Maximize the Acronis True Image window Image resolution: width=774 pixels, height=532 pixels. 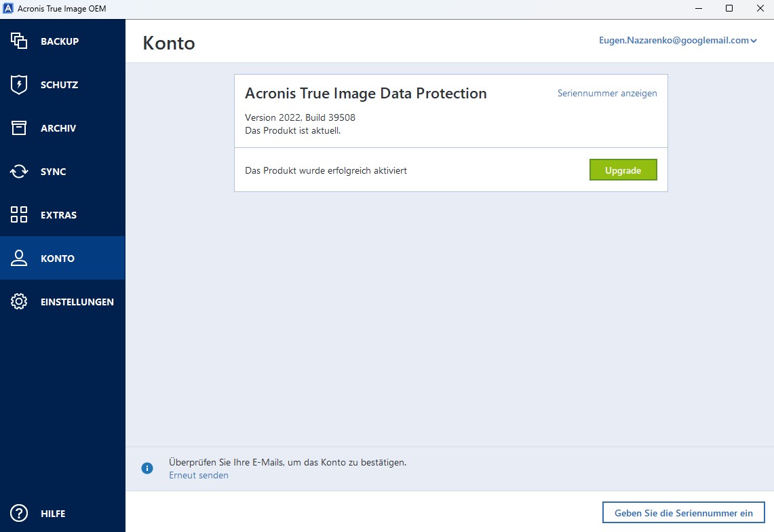point(729,9)
